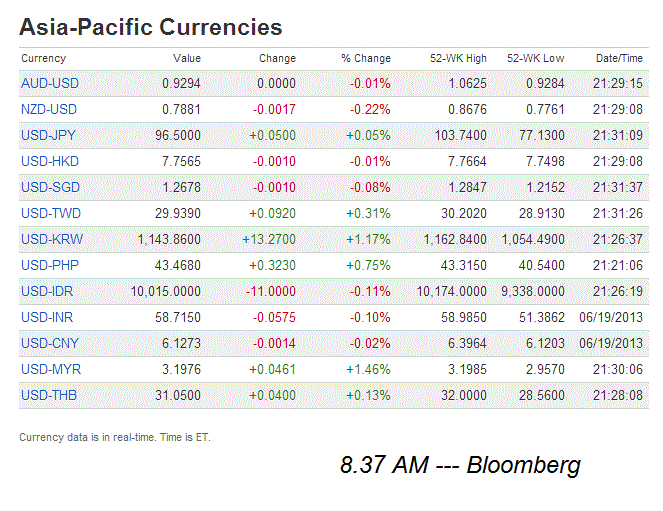Select the USD-MYR link

(50, 369)
